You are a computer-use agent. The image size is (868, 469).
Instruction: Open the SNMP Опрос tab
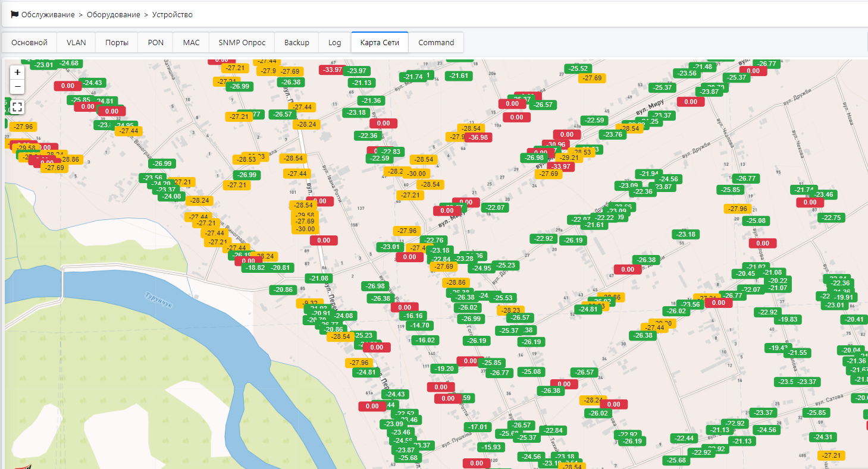click(242, 43)
